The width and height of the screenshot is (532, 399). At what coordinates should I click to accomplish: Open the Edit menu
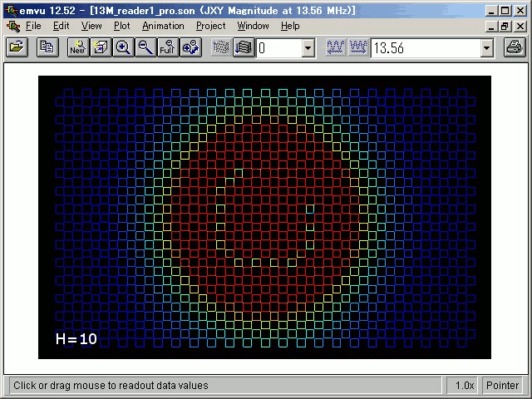[61, 26]
